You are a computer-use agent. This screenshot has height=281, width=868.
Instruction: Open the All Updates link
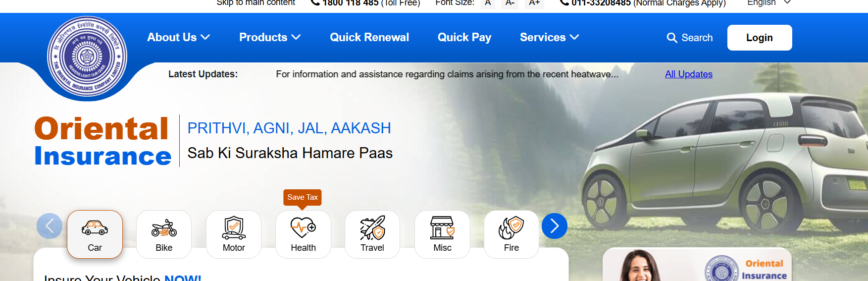tap(689, 74)
